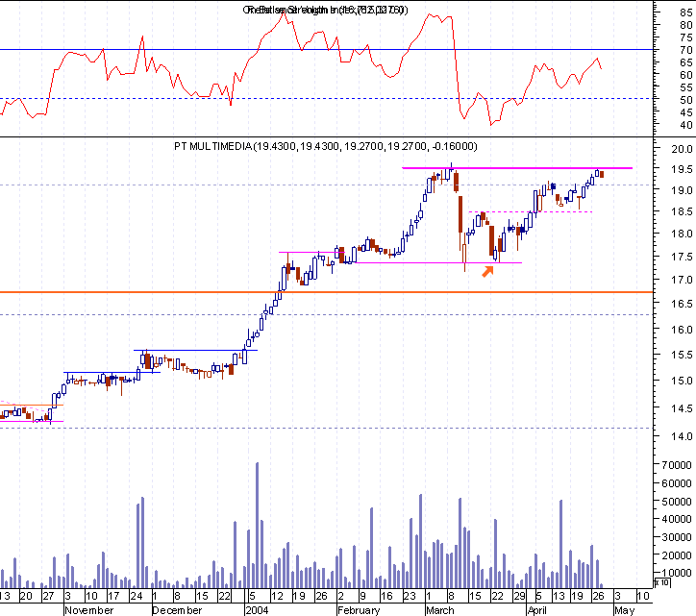Image resolution: width=696 pixels, height=616 pixels.
Task: Click the blue consolidation line near 15.5
Action: tap(196, 350)
